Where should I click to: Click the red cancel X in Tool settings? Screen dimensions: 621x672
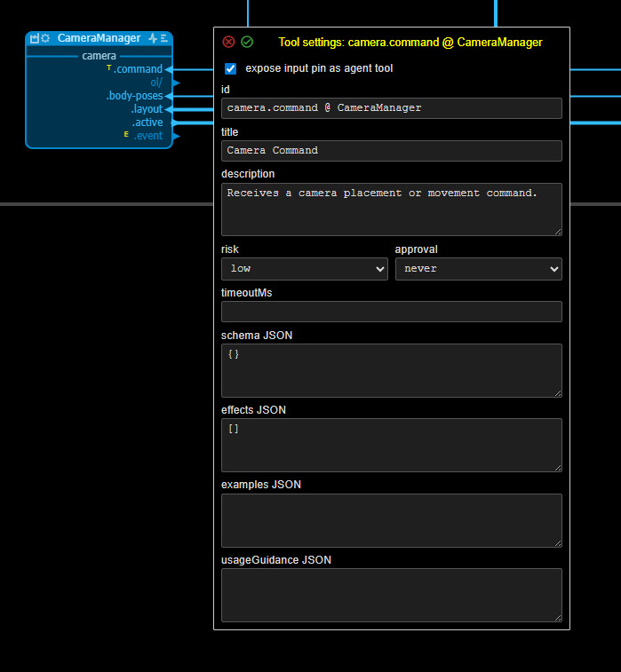click(x=228, y=42)
